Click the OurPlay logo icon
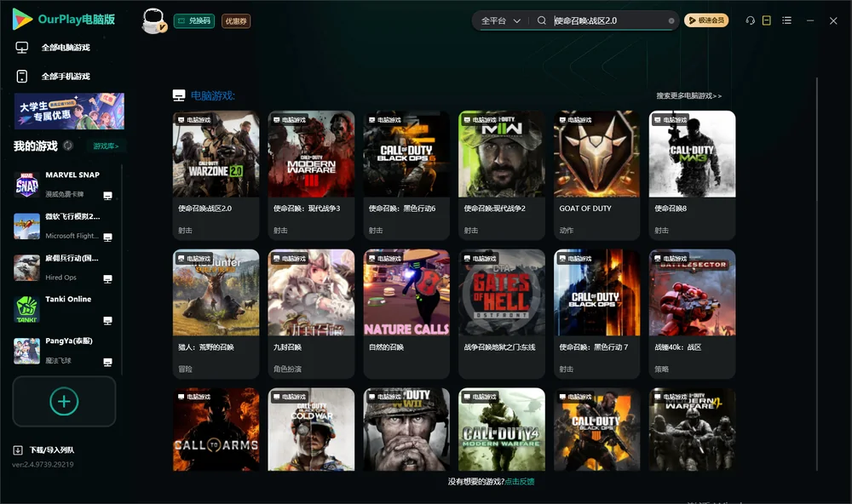The width and height of the screenshot is (852, 504). coord(22,19)
